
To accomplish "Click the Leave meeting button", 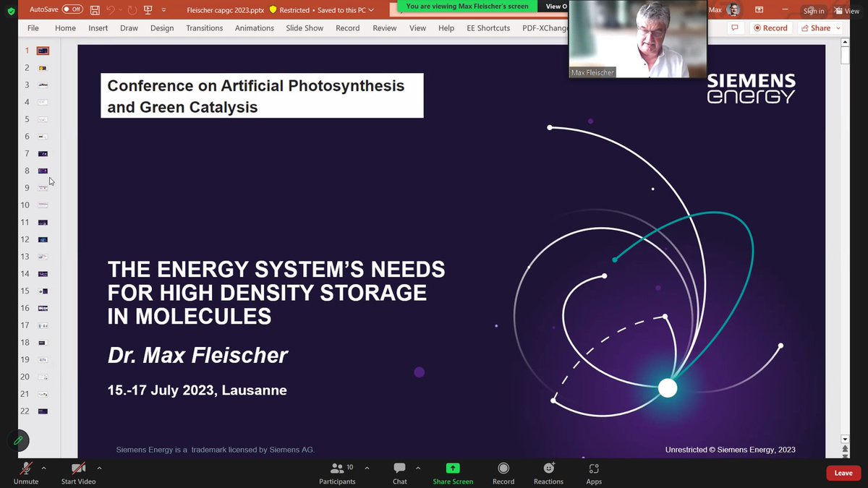I will [x=843, y=472].
